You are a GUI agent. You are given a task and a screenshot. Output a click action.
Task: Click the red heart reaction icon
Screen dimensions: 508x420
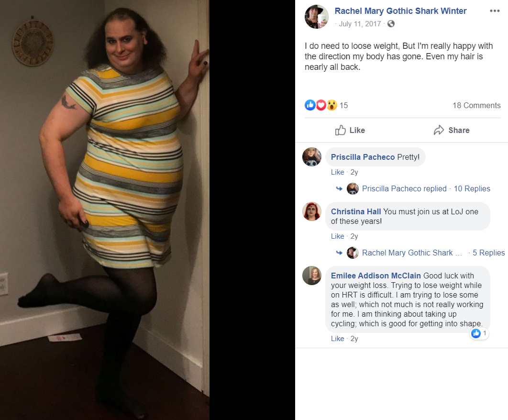[x=321, y=105]
